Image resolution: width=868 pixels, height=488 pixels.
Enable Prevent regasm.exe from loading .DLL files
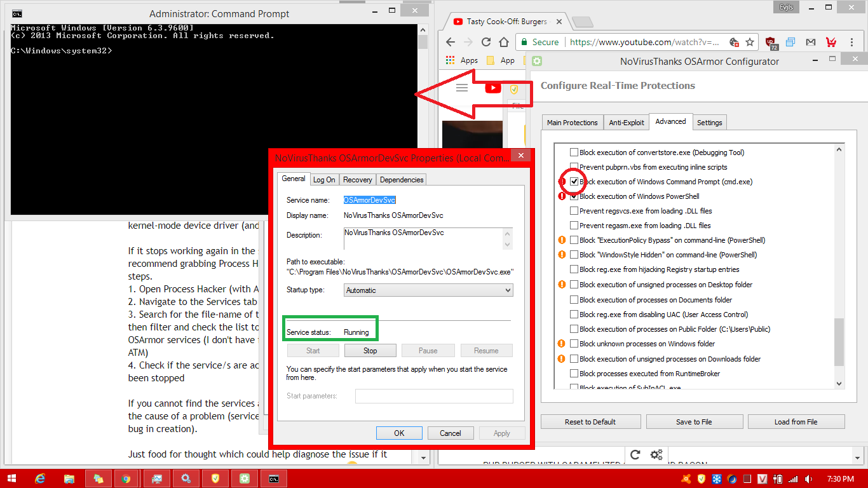(x=574, y=226)
